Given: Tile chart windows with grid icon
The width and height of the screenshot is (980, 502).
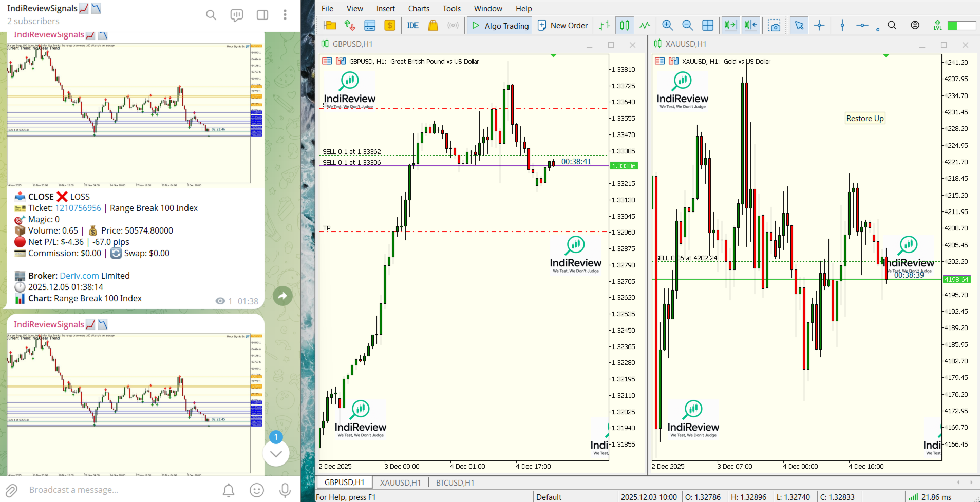Looking at the screenshot, I should (708, 25).
